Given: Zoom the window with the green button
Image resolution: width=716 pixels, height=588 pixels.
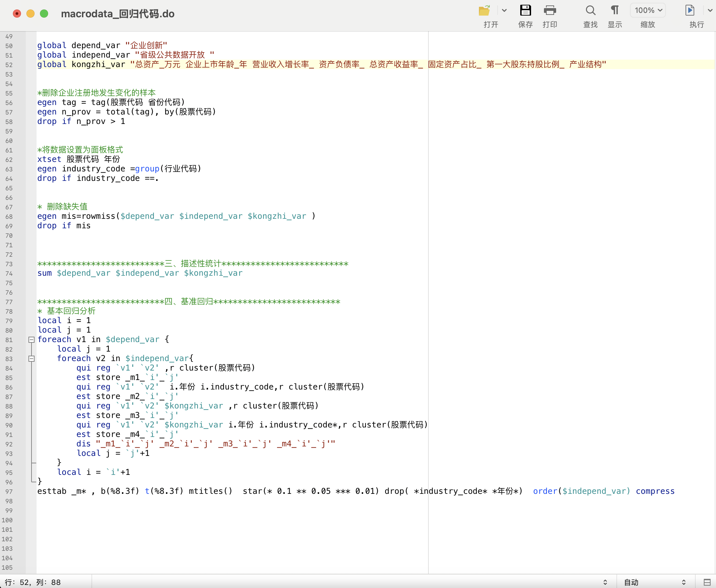Looking at the screenshot, I should point(44,14).
